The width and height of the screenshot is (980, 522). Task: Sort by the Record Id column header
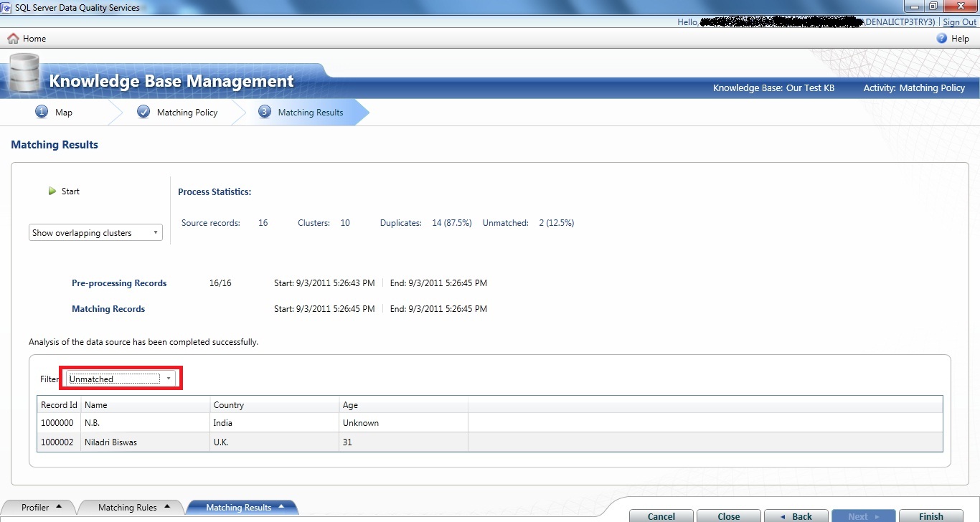59,405
